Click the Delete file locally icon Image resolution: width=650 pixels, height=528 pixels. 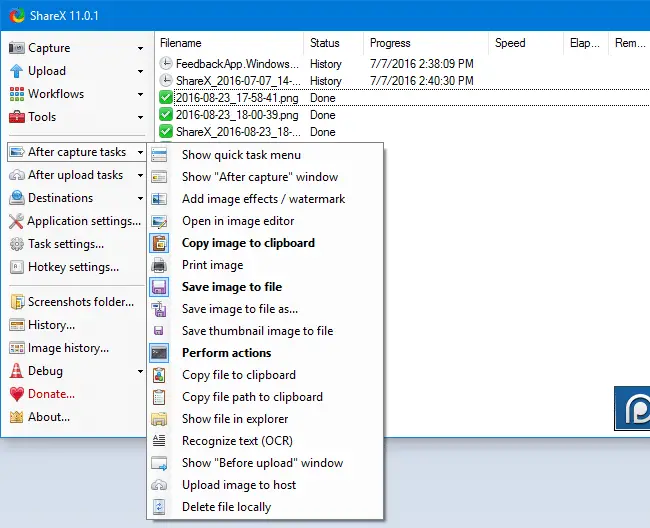point(159,507)
